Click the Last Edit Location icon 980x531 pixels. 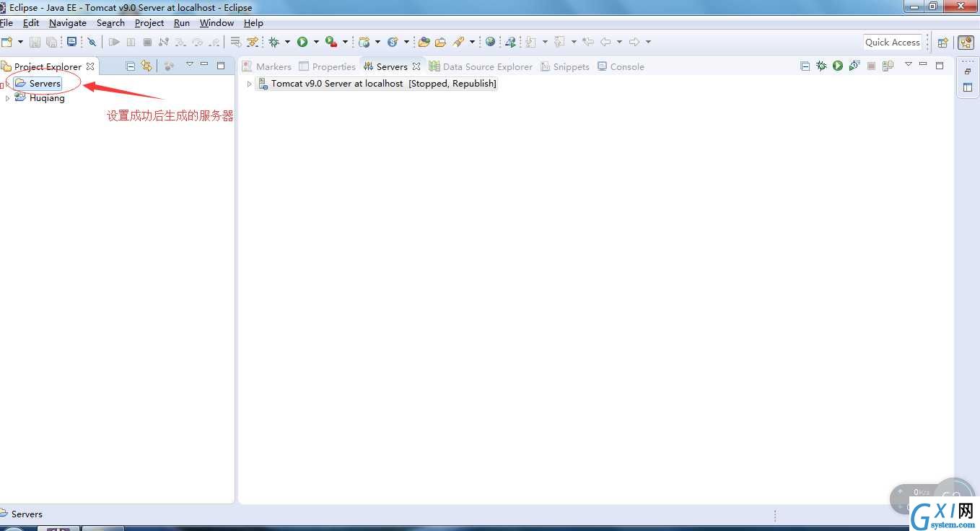[x=588, y=42]
